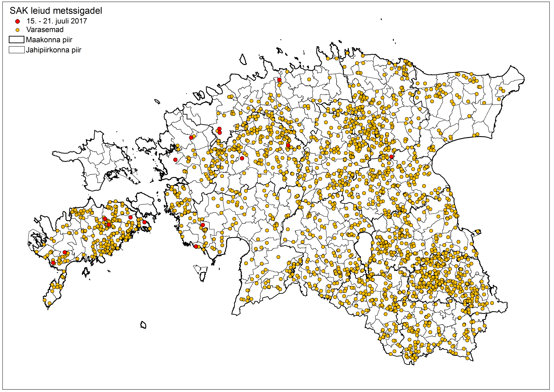The width and height of the screenshot is (554, 392).
Task: Click the Jahipiirkonna piir legend rectangle
Action: (16, 50)
